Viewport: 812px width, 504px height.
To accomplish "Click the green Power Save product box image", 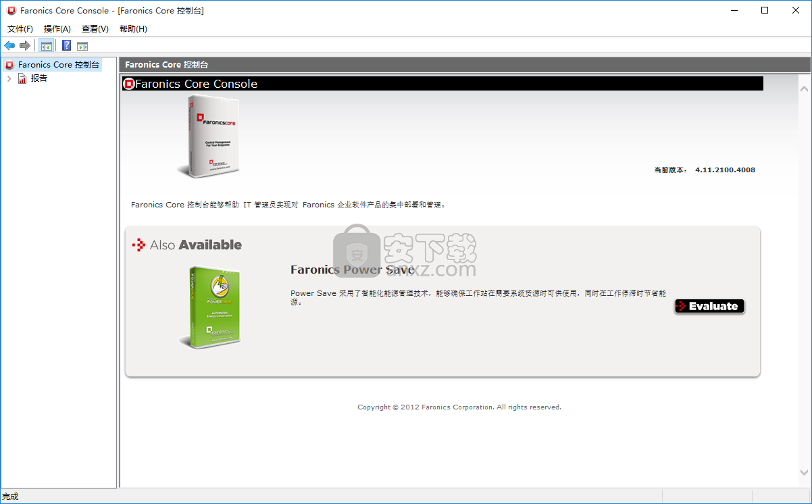I will (209, 307).
